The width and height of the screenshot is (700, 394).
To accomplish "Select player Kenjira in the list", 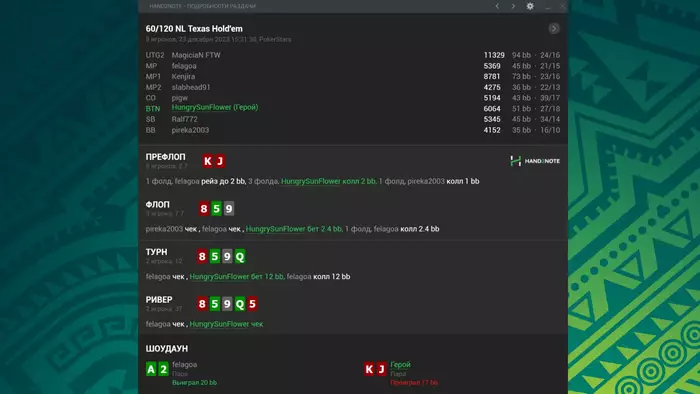I will point(183,76).
